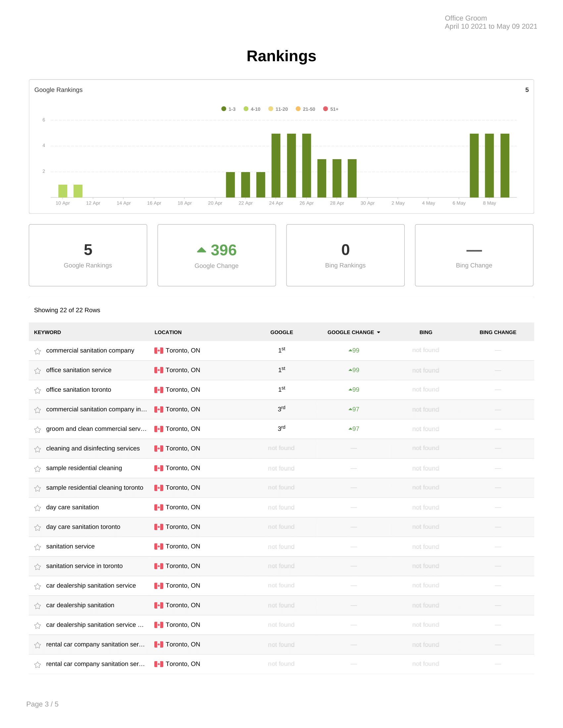
Task: Toggle the 4-10 legend series
Action: click(x=252, y=109)
